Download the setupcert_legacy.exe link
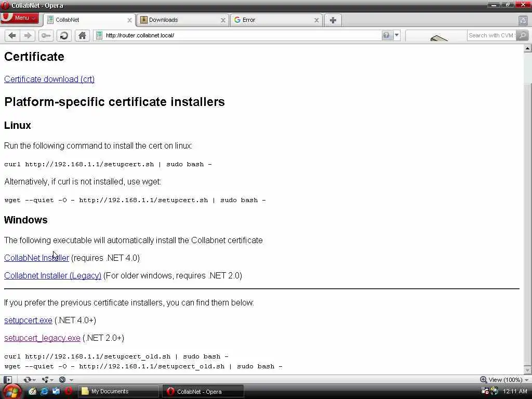Screen dimensions: 532x399 pos(42,338)
